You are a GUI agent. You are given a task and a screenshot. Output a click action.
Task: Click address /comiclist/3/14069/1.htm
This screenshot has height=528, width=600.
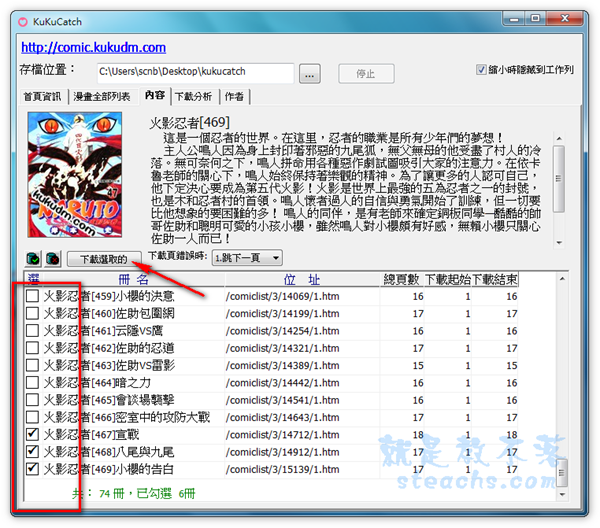click(282, 296)
